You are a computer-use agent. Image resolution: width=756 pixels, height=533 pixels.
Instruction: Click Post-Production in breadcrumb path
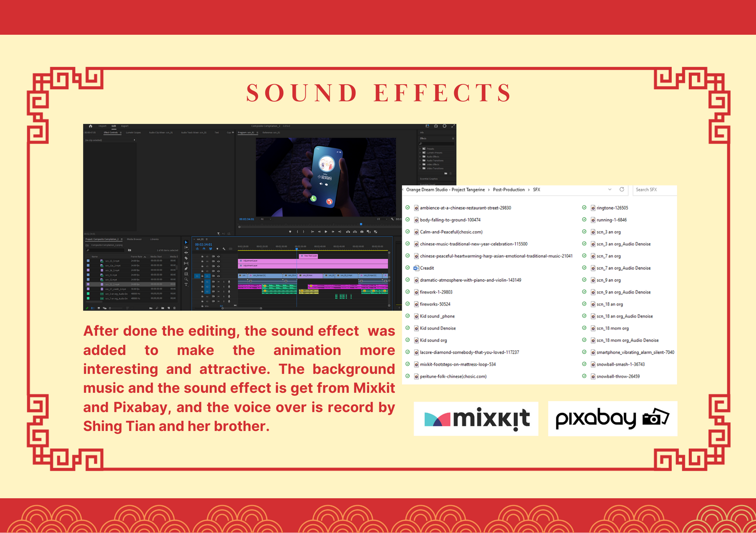pyautogui.click(x=509, y=190)
